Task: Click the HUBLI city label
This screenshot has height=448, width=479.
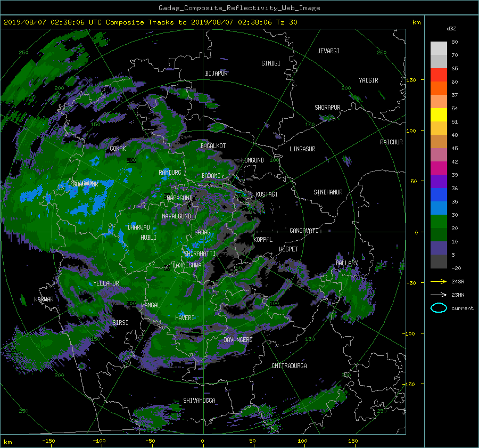Action: coord(148,238)
